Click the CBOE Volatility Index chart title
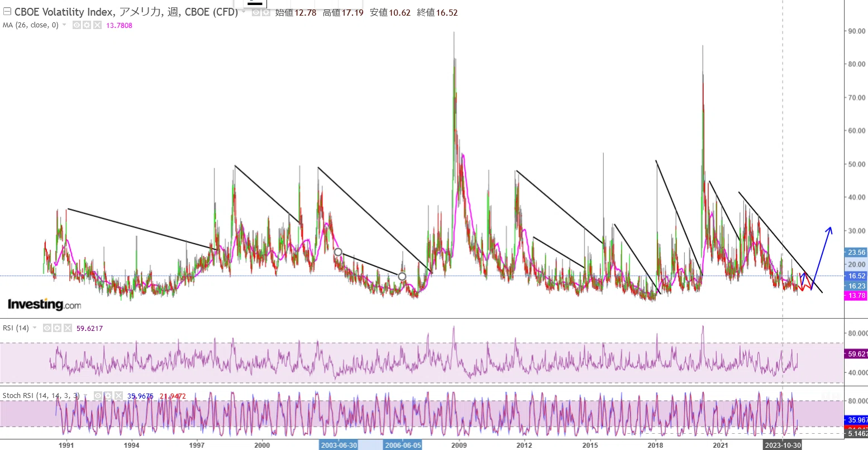The width and height of the screenshot is (868, 450). click(x=126, y=12)
